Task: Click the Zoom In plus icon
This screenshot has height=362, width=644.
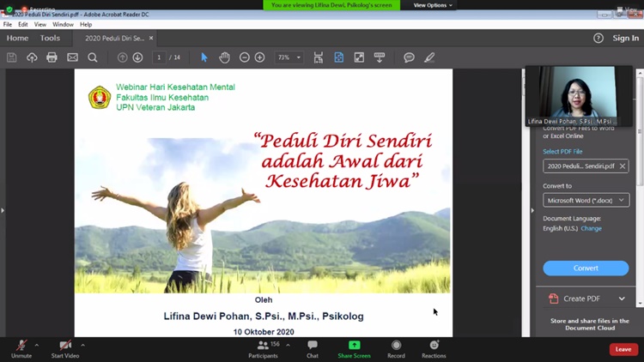Action: pos(260,57)
